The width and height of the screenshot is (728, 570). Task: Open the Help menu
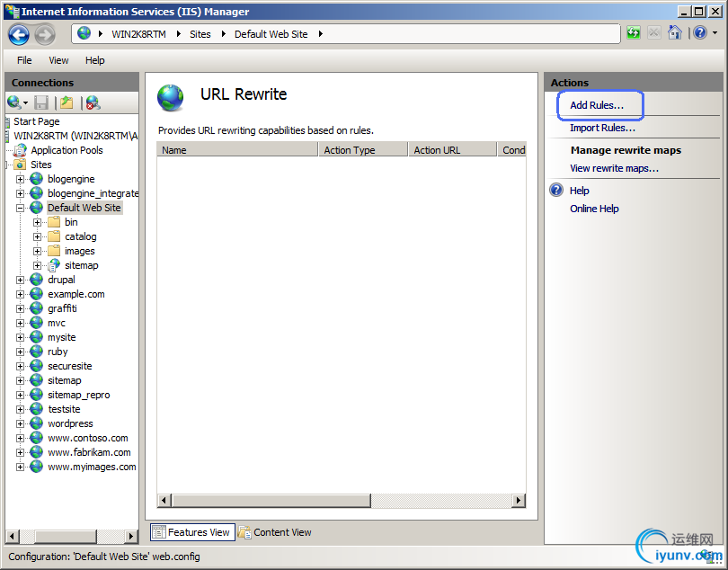click(x=94, y=60)
